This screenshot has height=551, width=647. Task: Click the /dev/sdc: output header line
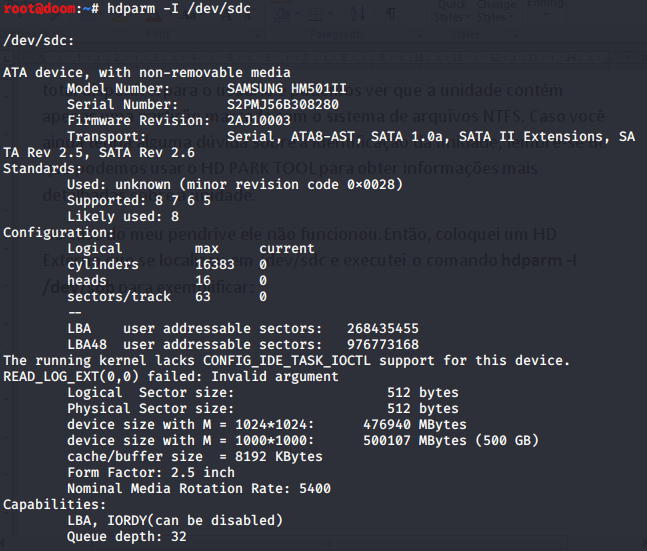38,40
